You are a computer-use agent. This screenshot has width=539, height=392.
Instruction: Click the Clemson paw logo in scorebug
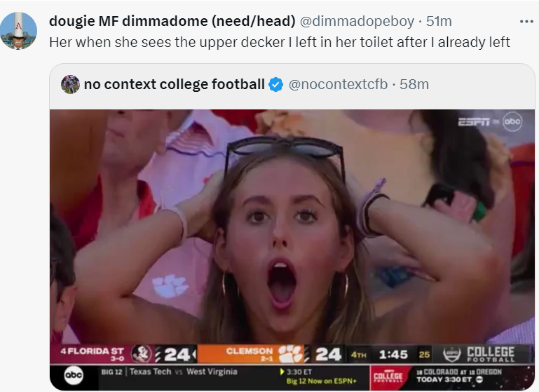[x=291, y=354]
